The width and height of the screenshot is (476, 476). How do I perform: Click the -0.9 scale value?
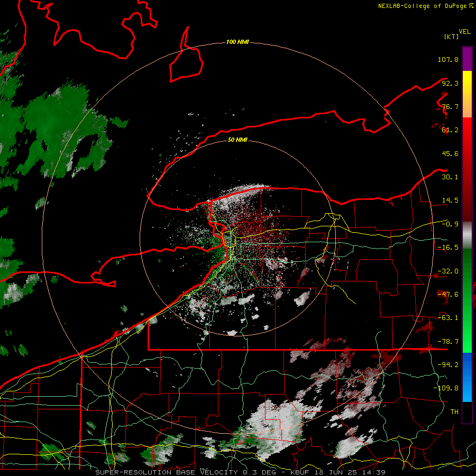click(450, 224)
